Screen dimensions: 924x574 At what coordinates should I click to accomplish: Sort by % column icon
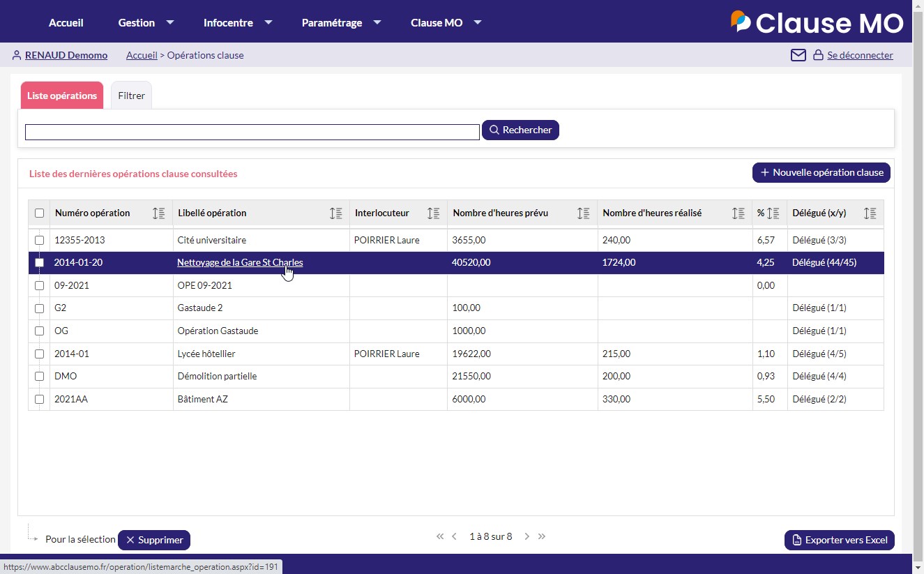click(x=773, y=213)
